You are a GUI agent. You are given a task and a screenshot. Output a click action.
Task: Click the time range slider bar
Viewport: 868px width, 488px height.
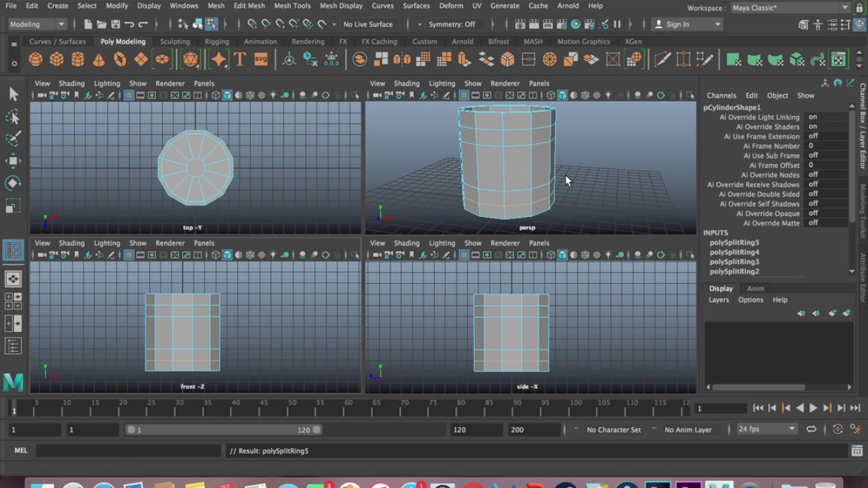coord(224,430)
